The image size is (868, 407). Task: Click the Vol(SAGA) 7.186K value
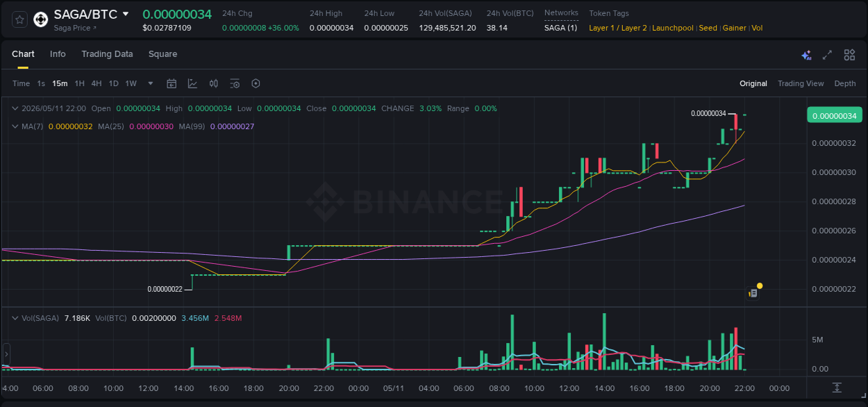pyautogui.click(x=77, y=317)
